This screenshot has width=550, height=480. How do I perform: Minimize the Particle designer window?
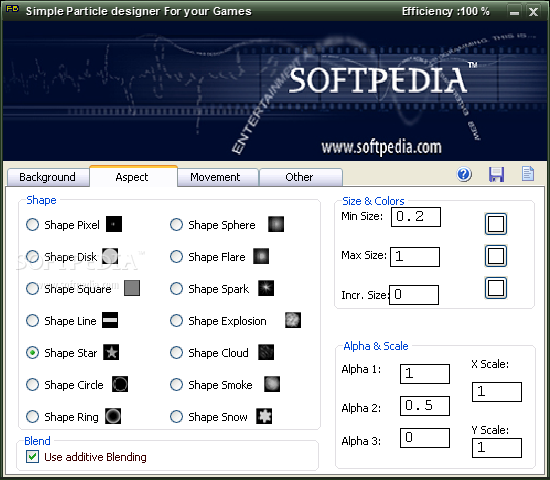(514, 12)
